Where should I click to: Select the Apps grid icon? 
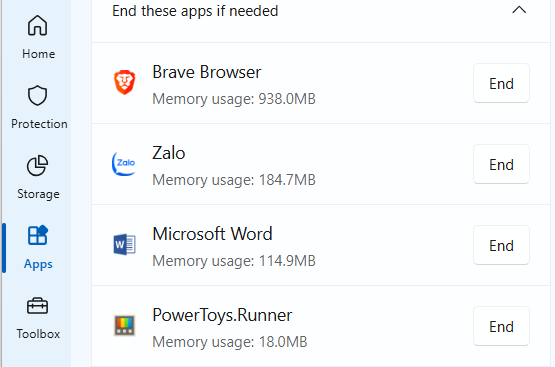pyautogui.click(x=38, y=235)
